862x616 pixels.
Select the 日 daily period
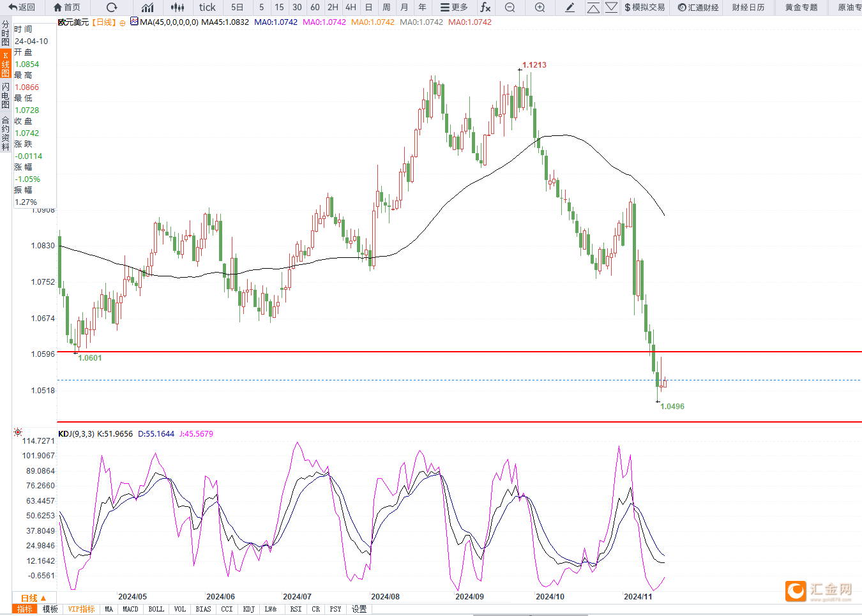368,7
